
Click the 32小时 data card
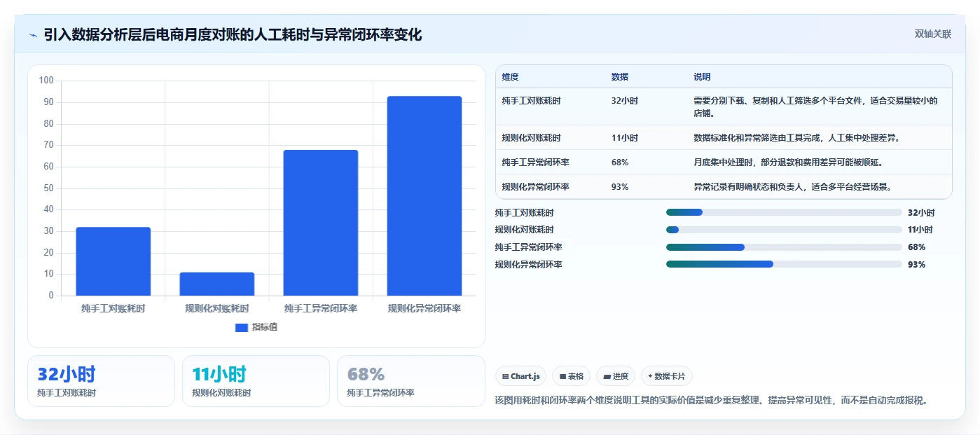(101, 381)
